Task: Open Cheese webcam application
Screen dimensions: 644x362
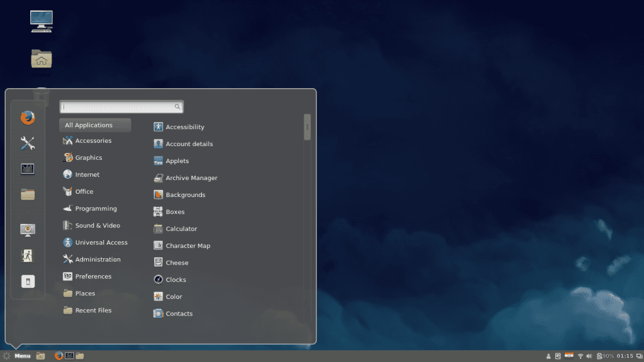Action: 177,263
